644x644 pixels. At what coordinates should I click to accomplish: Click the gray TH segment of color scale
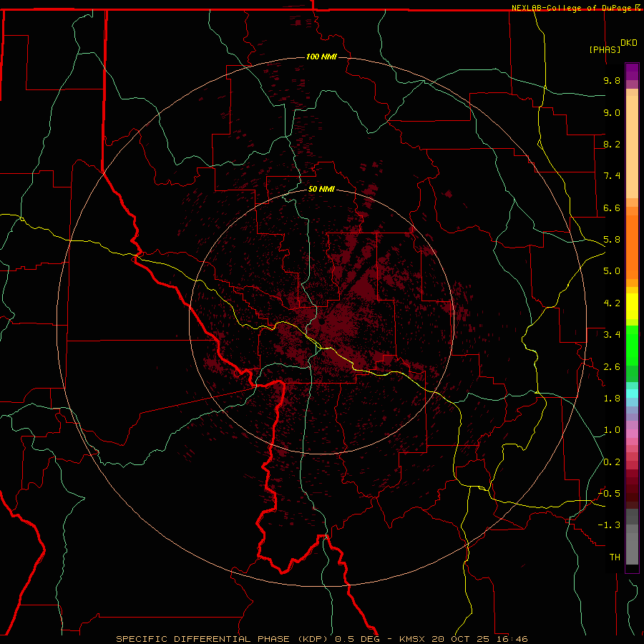click(632, 548)
